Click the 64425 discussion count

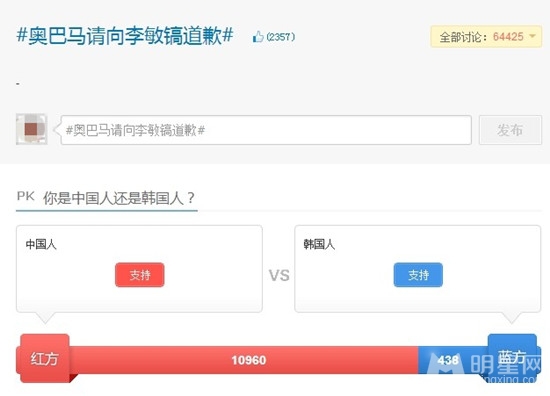point(508,36)
